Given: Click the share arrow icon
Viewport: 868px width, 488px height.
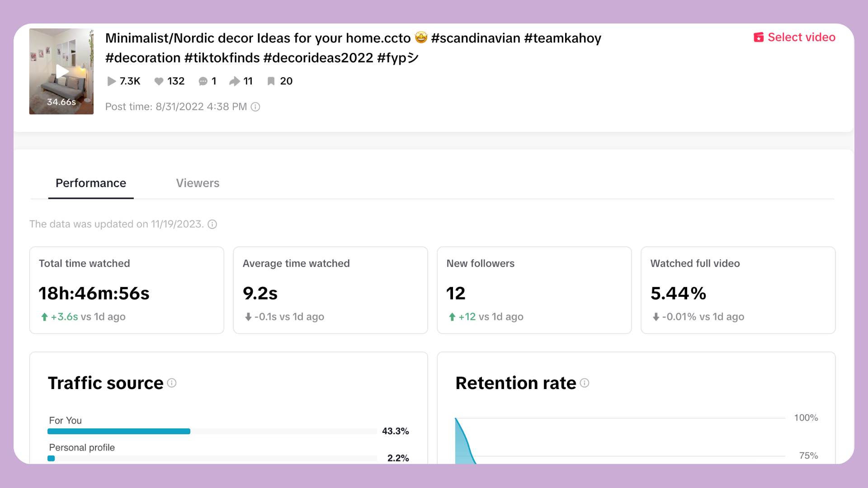Looking at the screenshot, I should coord(234,81).
